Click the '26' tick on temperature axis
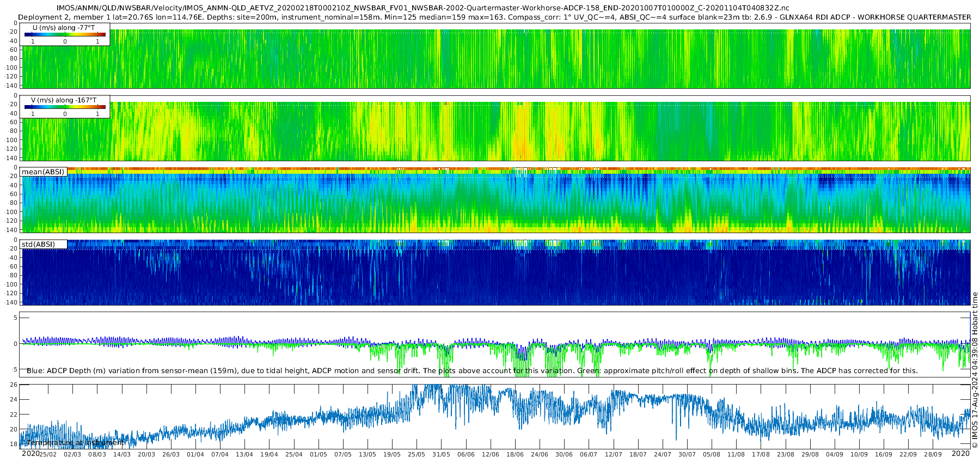 (14, 385)
